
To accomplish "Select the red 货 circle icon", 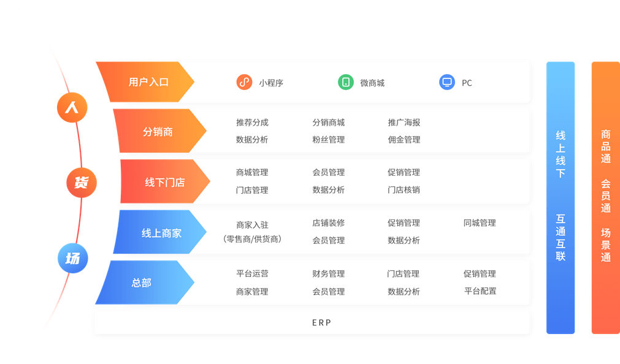I will (81, 182).
